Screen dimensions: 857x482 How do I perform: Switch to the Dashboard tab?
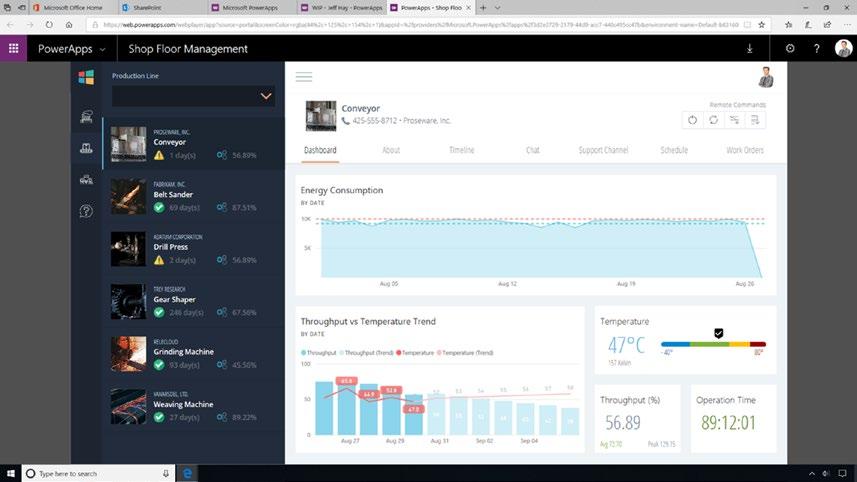click(320, 150)
